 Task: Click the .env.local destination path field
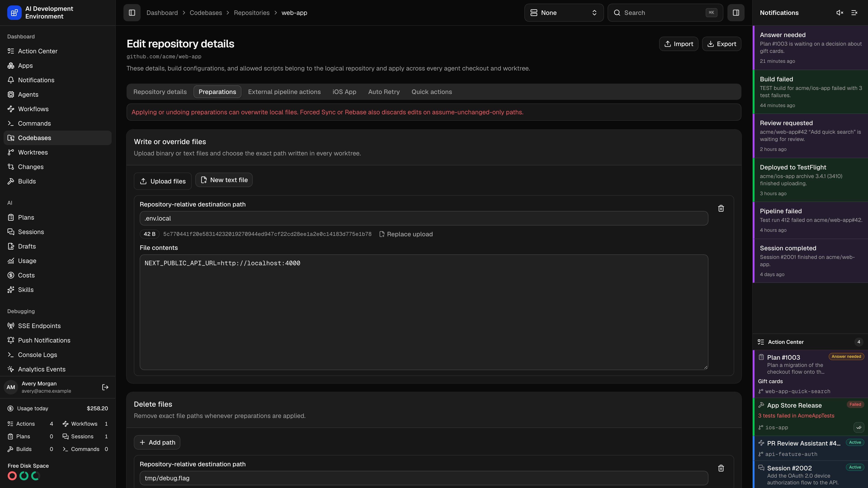(424, 218)
